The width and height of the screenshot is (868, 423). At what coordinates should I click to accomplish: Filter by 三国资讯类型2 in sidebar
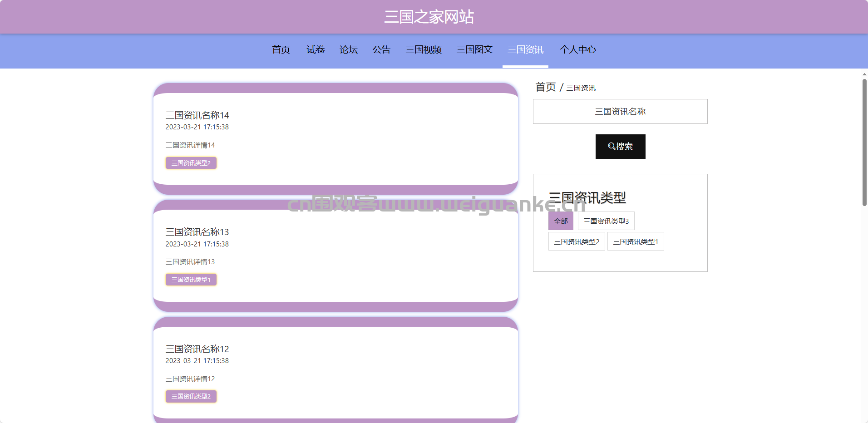pos(577,241)
